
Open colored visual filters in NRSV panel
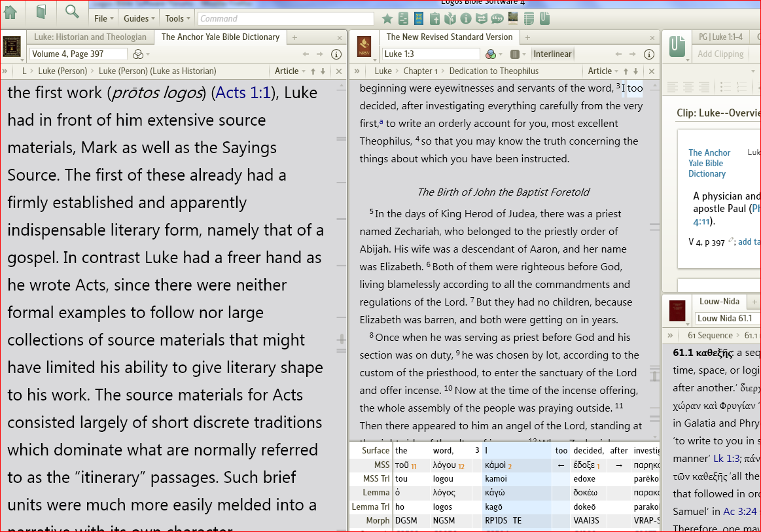click(x=494, y=54)
